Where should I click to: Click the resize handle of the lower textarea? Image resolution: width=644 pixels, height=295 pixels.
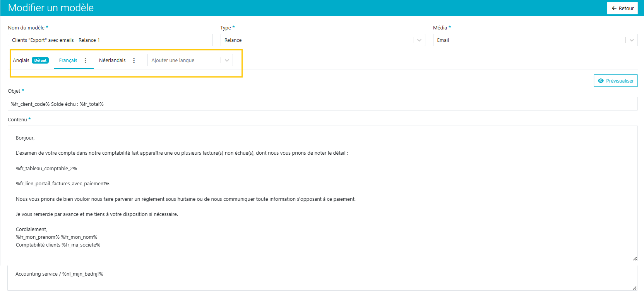tap(635, 288)
